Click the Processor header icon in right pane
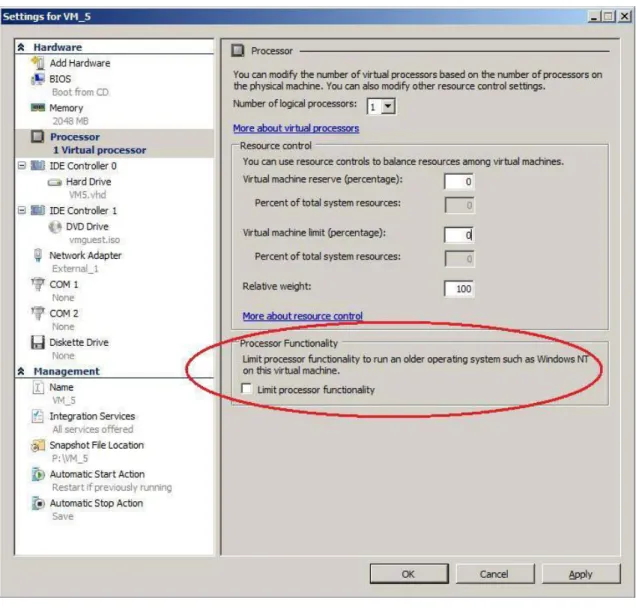This screenshot has height=610, width=636. pyautogui.click(x=238, y=51)
